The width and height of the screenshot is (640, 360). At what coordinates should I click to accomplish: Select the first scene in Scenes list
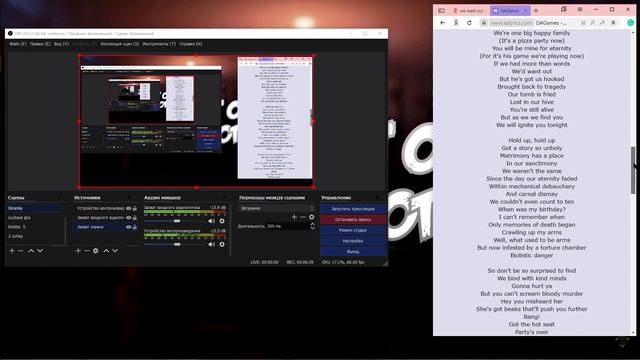(35, 208)
